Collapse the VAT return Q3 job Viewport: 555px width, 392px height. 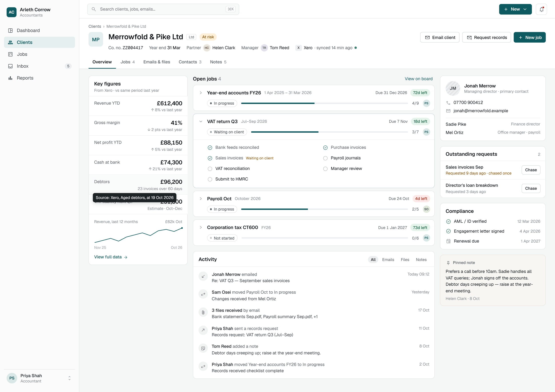click(201, 122)
